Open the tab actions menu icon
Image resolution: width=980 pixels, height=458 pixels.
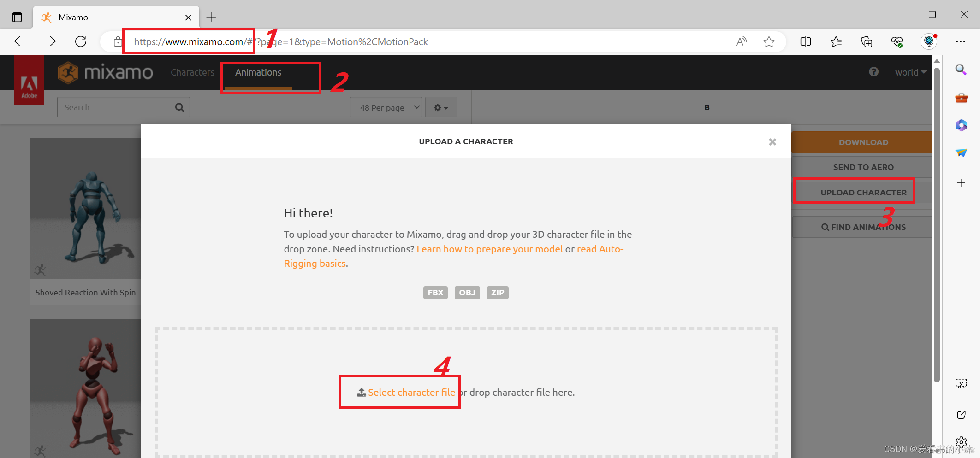pyautogui.click(x=17, y=18)
